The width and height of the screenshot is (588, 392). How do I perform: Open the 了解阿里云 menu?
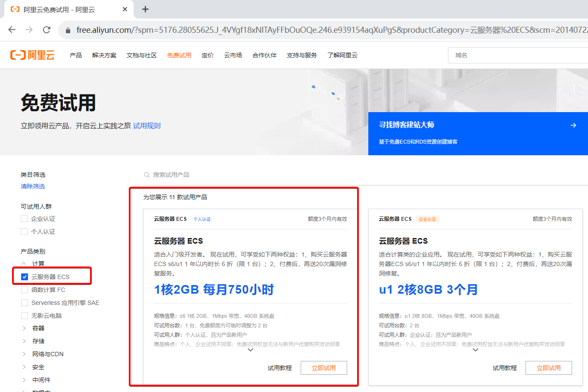pyautogui.click(x=342, y=55)
